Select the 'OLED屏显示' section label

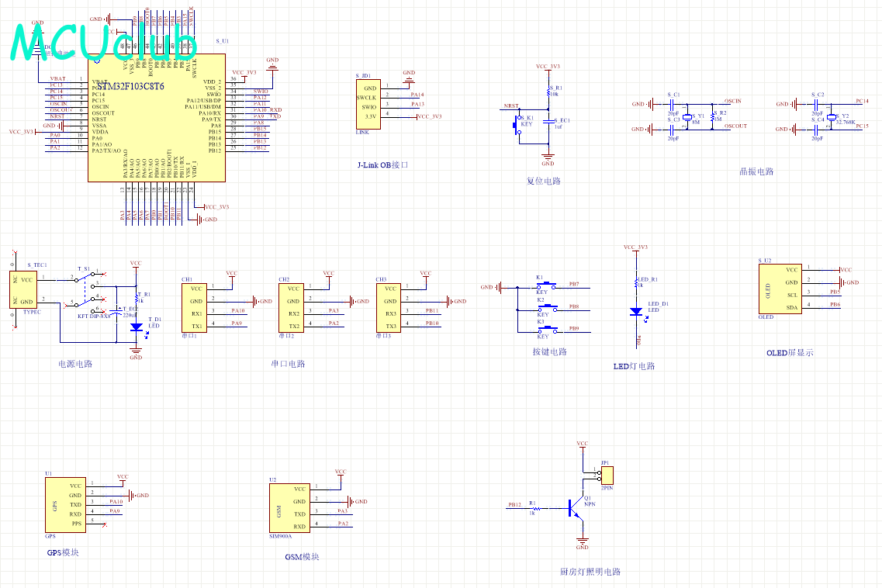(790, 353)
